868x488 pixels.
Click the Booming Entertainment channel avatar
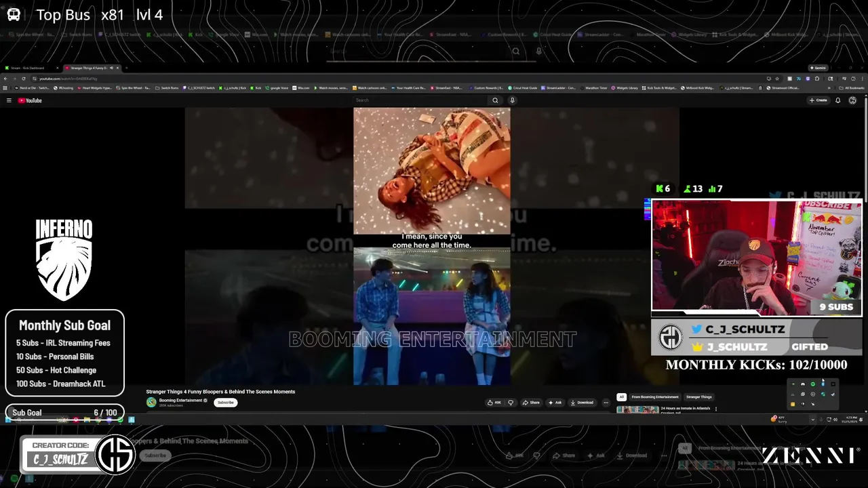pos(151,402)
